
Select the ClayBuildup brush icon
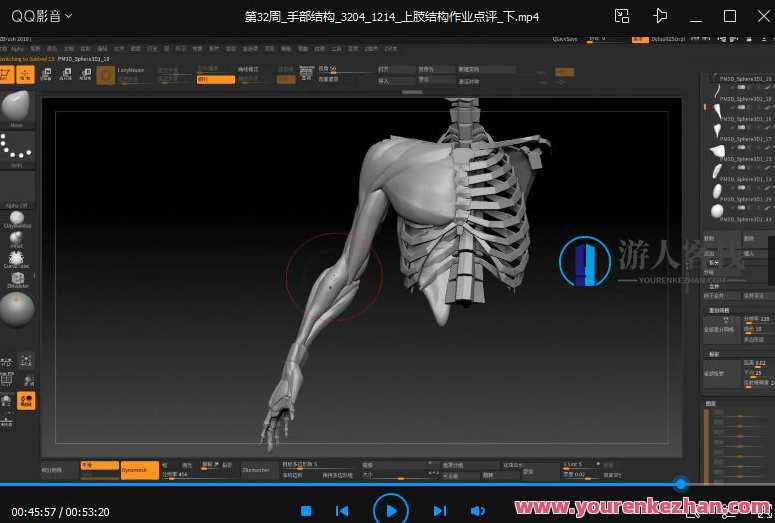click(17, 220)
